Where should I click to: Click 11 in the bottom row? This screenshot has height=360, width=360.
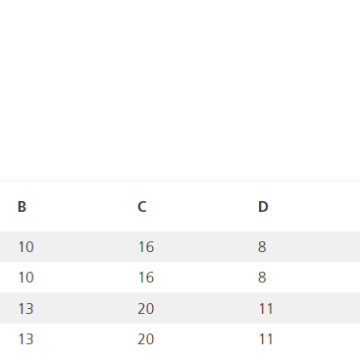pyautogui.click(x=266, y=339)
